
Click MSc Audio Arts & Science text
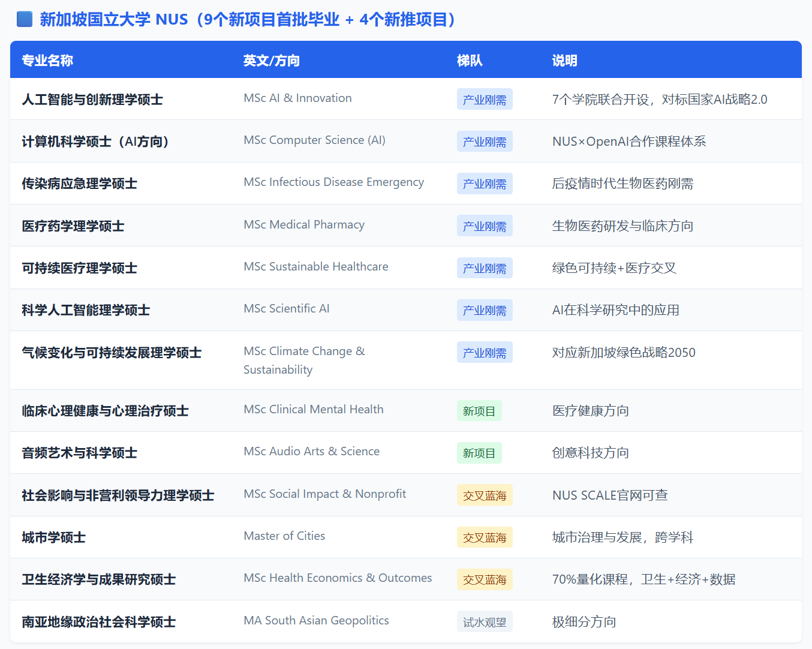[312, 452]
